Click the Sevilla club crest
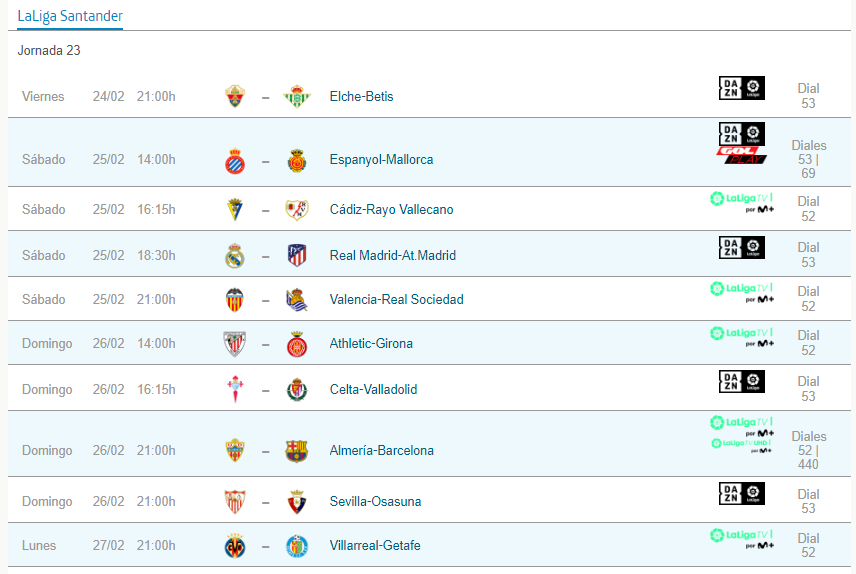 [235, 502]
